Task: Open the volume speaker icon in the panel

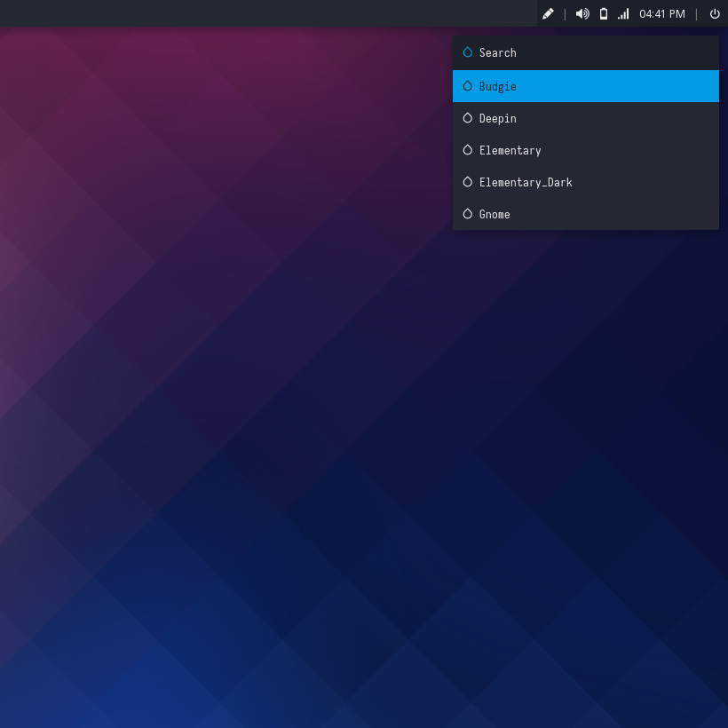Action: 582,13
